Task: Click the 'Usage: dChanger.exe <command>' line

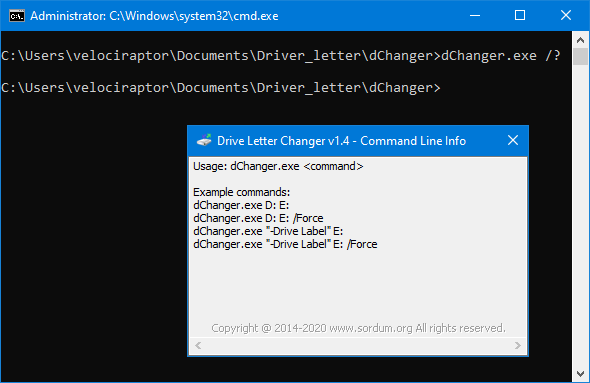Action: pyautogui.click(x=278, y=166)
